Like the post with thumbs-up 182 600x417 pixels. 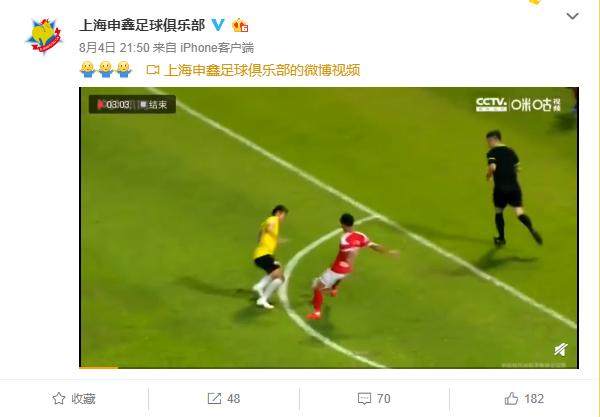pyautogui.click(x=523, y=399)
